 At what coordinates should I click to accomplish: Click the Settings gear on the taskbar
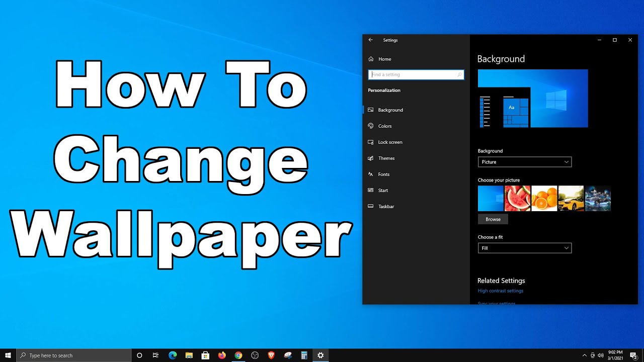coord(320,355)
